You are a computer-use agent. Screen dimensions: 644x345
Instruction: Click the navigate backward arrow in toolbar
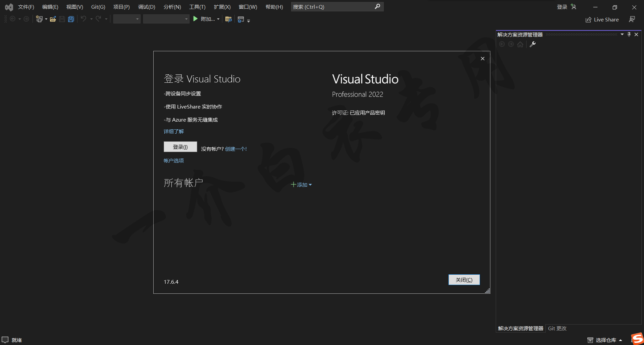[13, 19]
